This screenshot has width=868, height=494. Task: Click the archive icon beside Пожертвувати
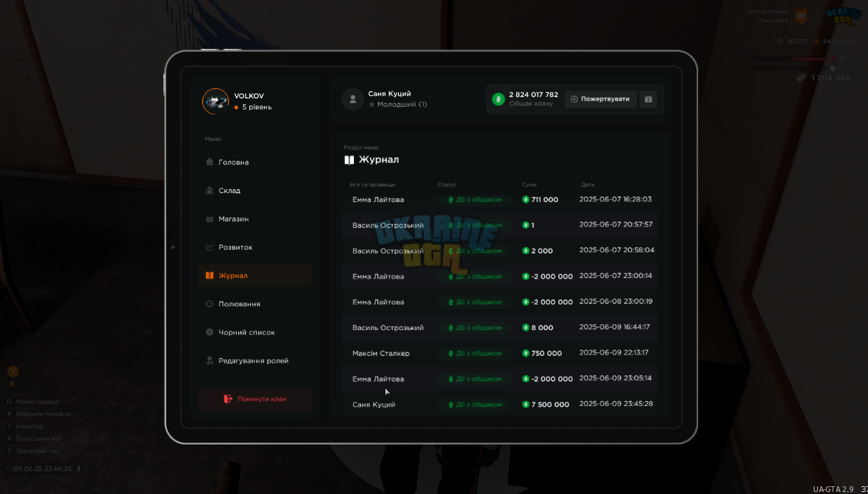pyautogui.click(x=648, y=99)
